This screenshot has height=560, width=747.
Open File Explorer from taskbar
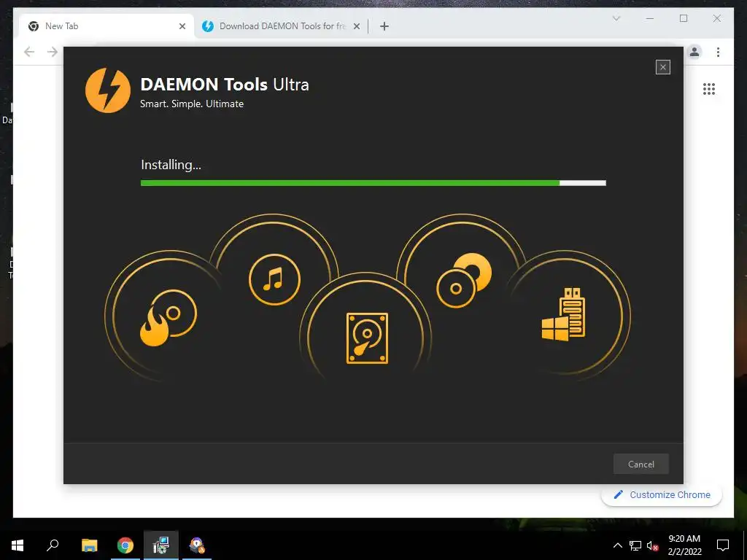(x=89, y=545)
